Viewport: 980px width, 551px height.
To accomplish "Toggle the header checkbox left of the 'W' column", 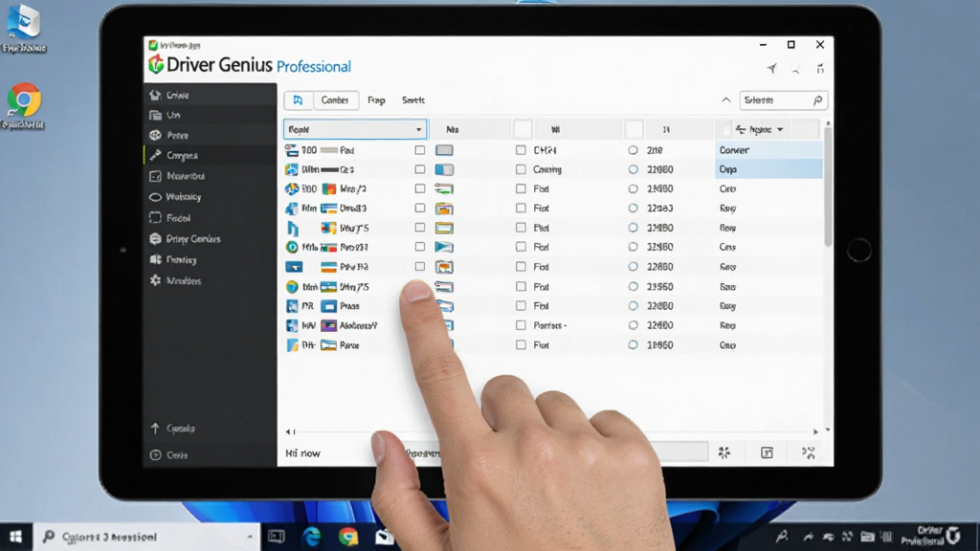I will [523, 129].
